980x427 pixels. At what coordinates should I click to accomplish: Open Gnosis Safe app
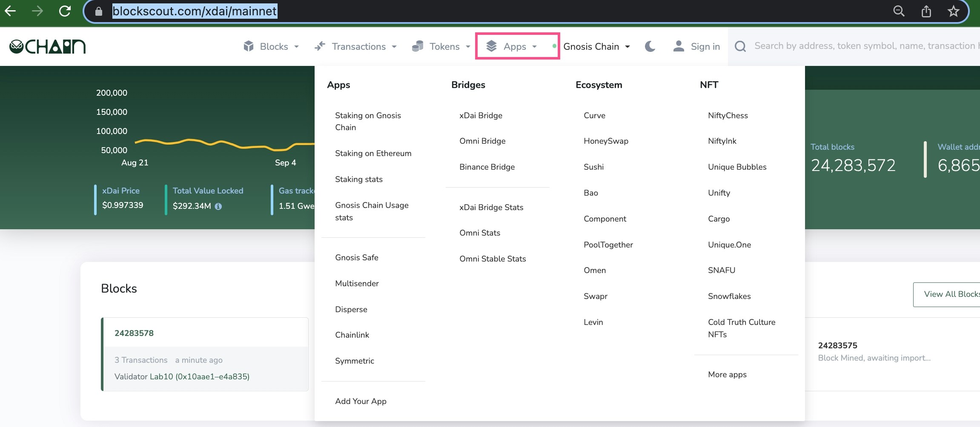coord(357,257)
